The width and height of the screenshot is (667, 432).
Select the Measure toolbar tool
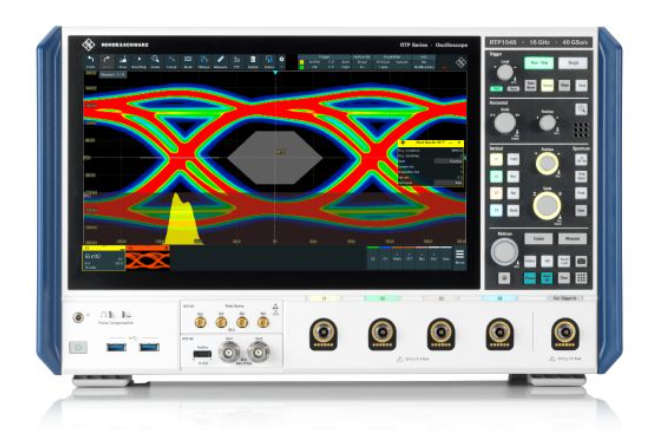coord(220,62)
